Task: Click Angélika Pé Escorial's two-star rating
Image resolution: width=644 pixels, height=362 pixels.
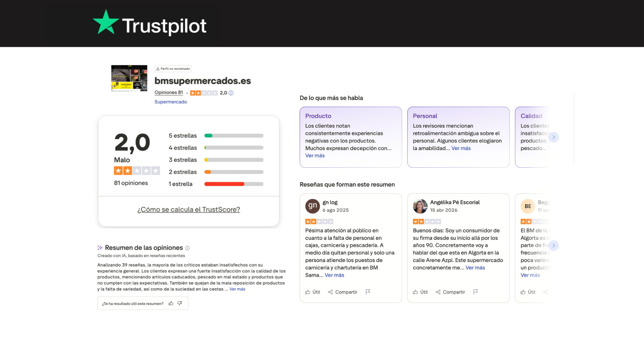Action: tap(427, 222)
